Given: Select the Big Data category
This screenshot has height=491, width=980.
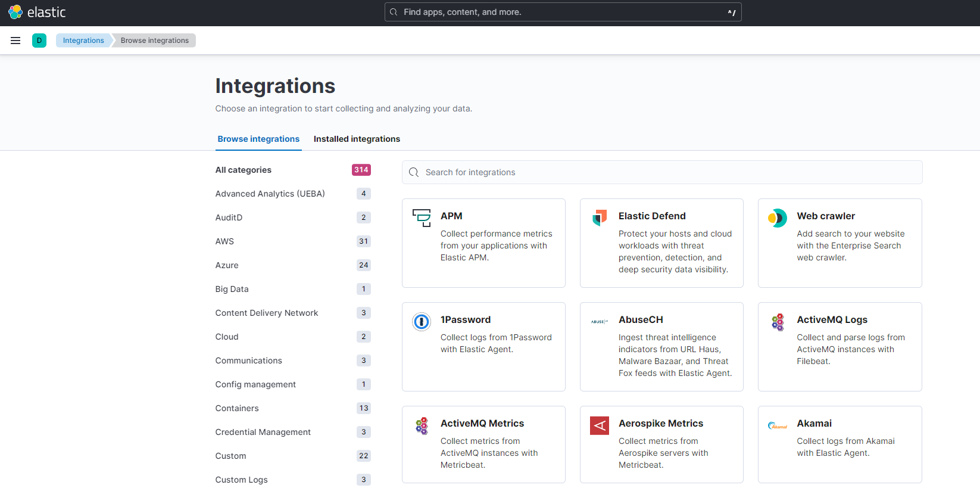Looking at the screenshot, I should point(232,289).
